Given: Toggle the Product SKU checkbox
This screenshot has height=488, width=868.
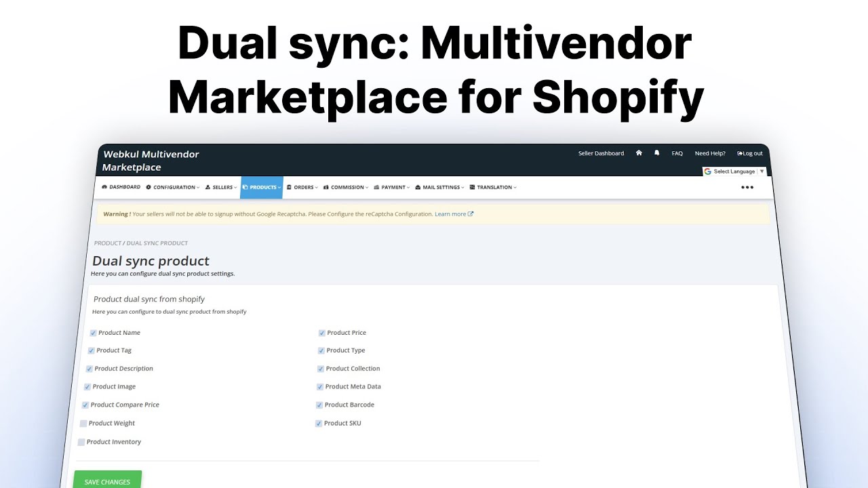Looking at the screenshot, I should 319,423.
